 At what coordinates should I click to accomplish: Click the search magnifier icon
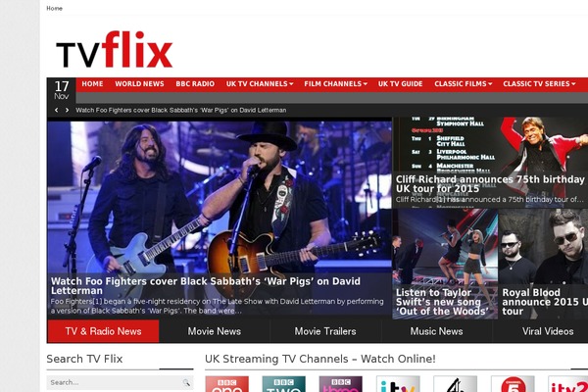click(x=186, y=382)
